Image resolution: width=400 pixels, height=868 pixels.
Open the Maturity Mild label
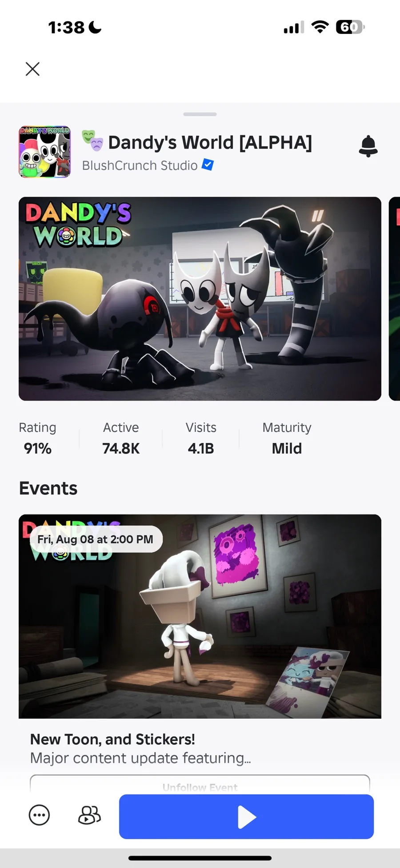[287, 438]
